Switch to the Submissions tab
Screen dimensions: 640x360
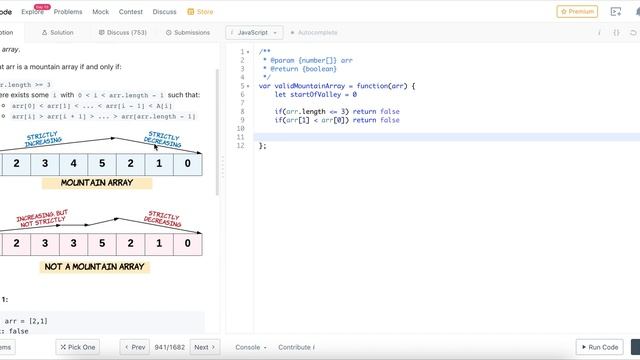pyautogui.click(x=188, y=32)
